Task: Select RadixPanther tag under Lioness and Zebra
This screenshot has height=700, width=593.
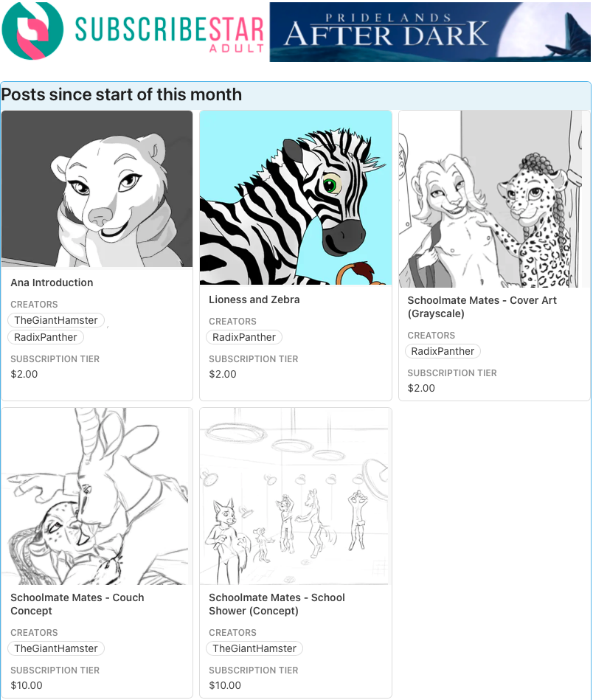Action: coord(244,337)
